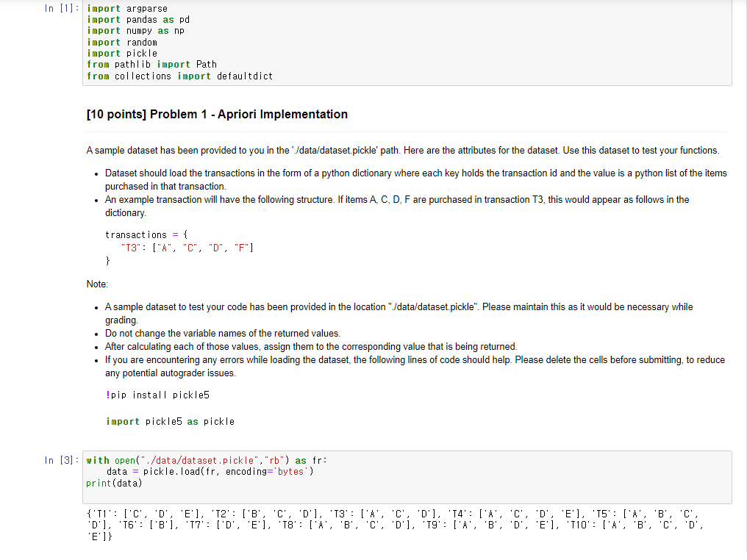Click bullet 'After calculating each of those values'
The height and width of the screenshot is (560, 747).
tap(311, 347)
